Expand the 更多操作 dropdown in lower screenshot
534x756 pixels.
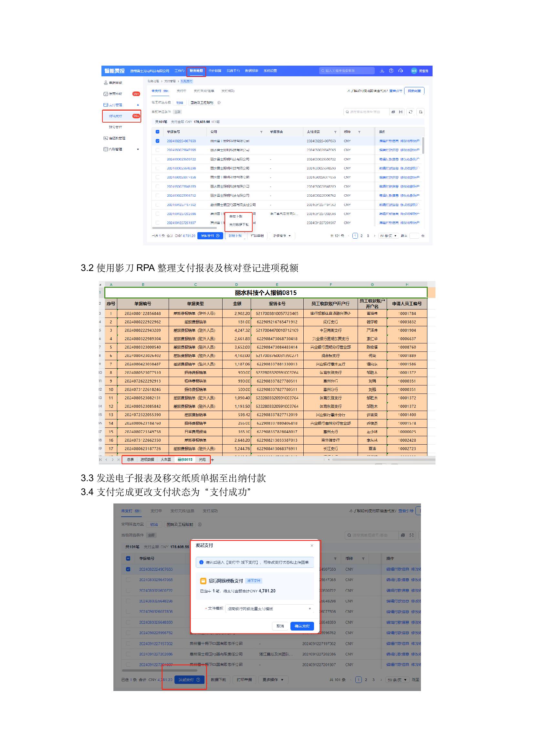coord(273,680)
